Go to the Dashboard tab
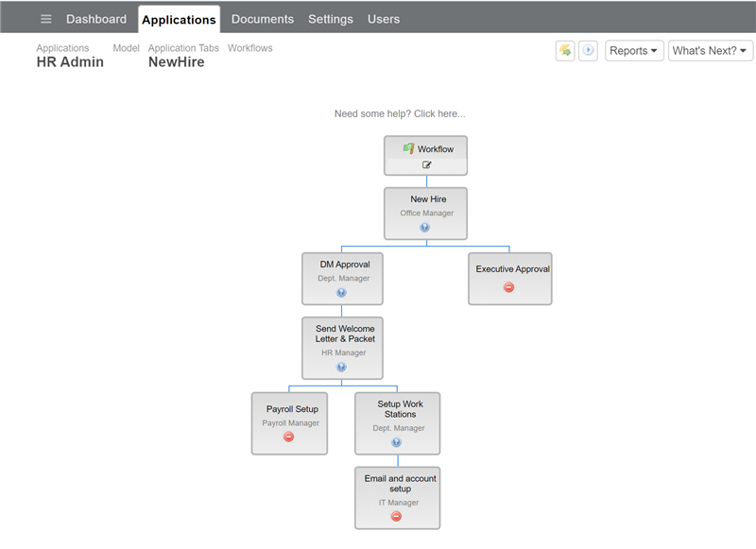Viewport: 756px width, 549px height. point(96,19)
